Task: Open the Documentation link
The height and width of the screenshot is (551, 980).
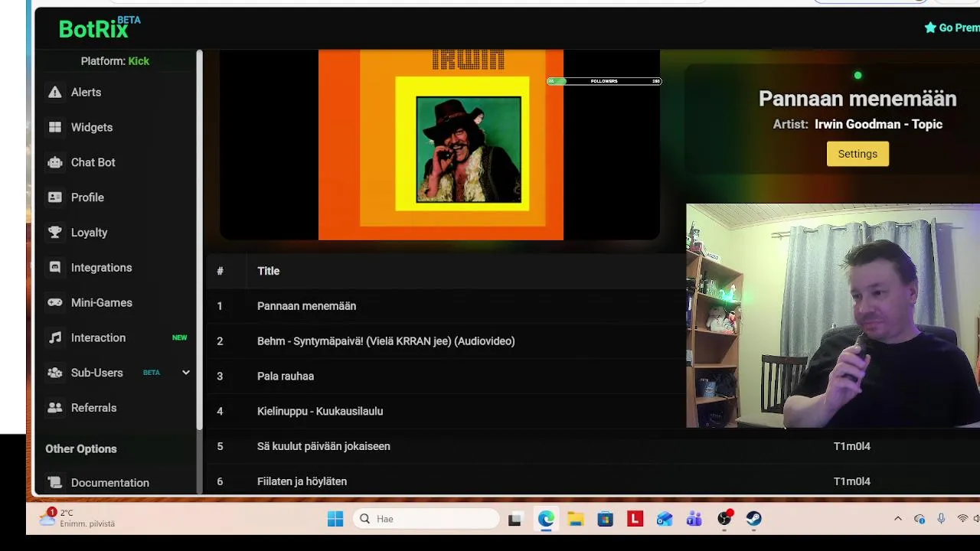Action: pyautogui.click(x=110, y=483)
